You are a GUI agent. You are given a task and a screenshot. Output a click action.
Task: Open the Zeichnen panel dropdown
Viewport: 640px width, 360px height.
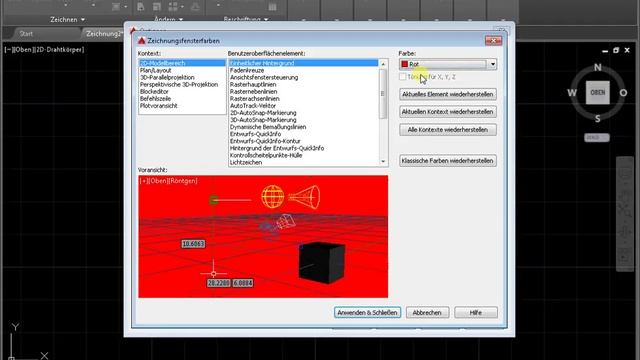pos(68,20)
